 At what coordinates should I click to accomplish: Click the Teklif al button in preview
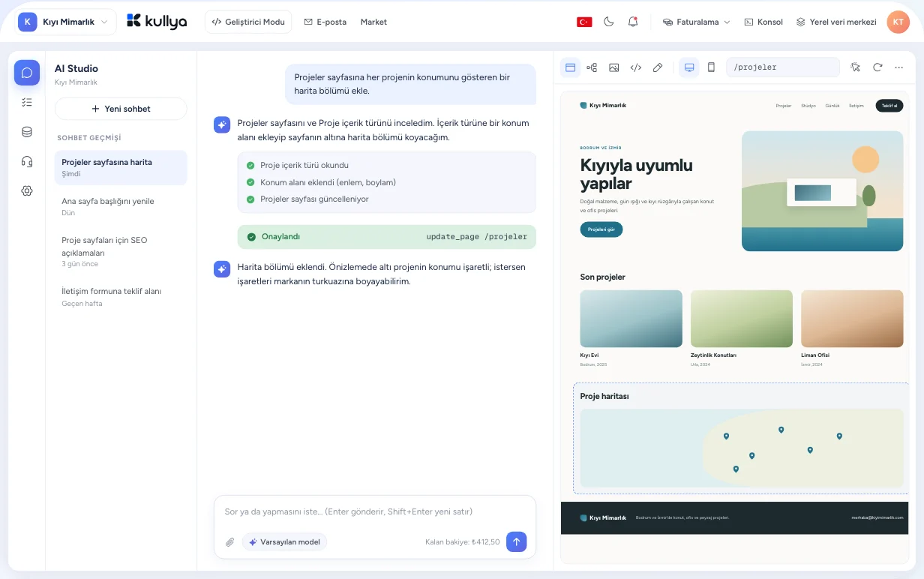[889, 106]
